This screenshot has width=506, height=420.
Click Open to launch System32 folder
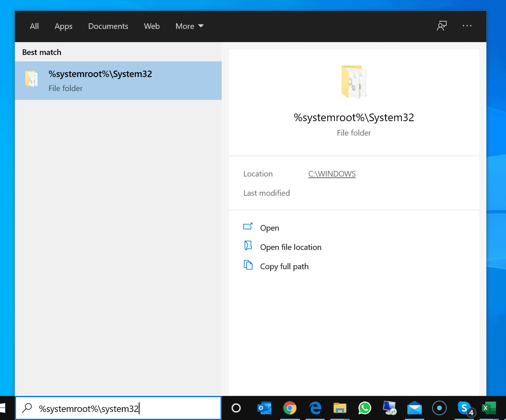[269, 228]
